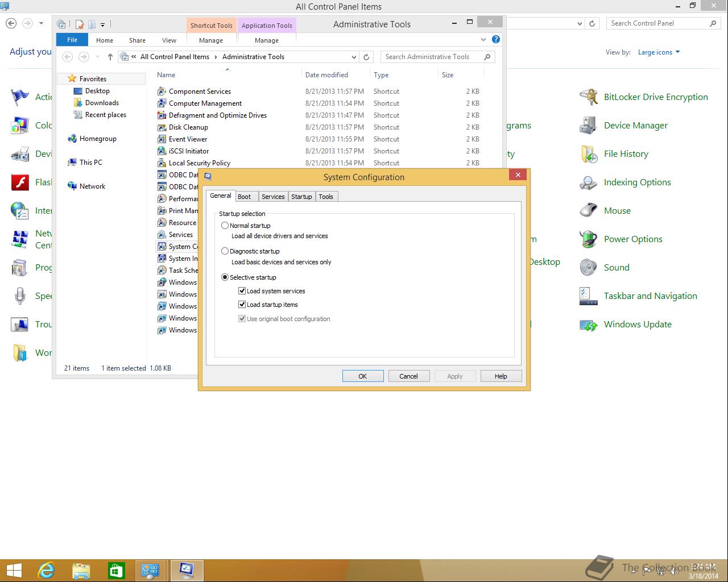Click Refresh icon in Administrative Tools address bar

(x=366, y=57)
